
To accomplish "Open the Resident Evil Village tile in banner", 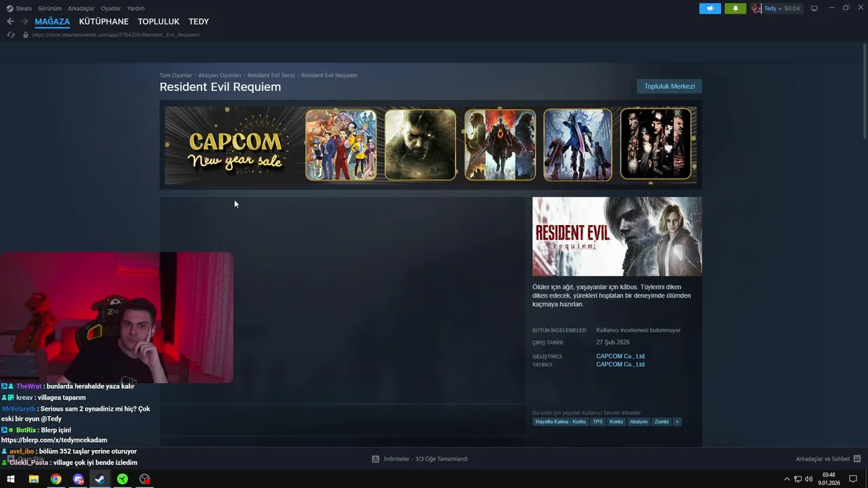I will (420, 145).
